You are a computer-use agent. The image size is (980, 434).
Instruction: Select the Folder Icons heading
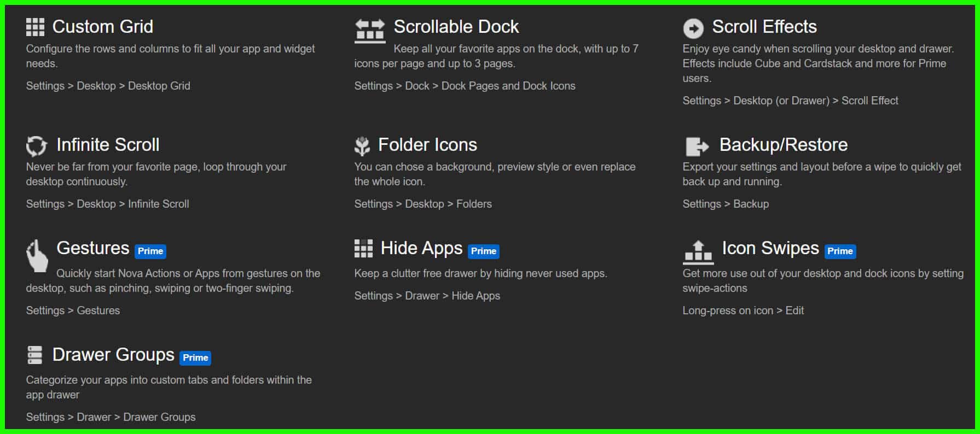coord(428,145)
